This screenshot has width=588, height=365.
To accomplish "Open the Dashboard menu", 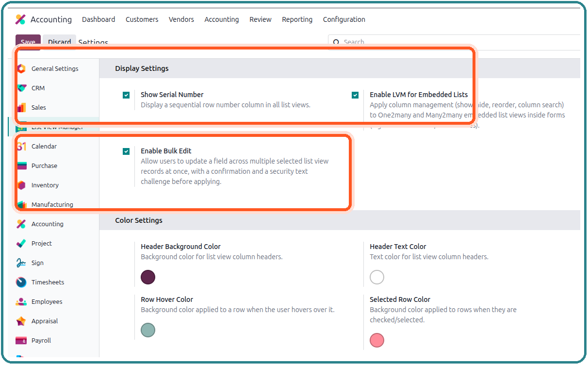I will tap(98, 19).
